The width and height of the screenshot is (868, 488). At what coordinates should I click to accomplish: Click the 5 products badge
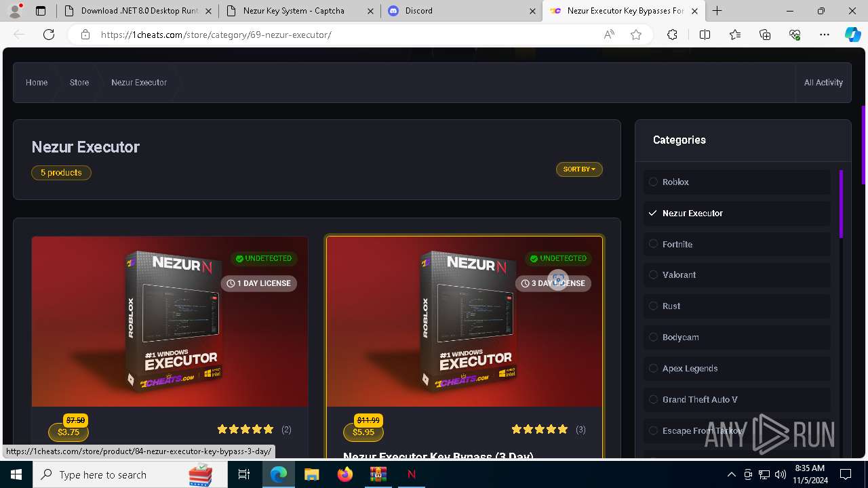click(x=61, y=173)
